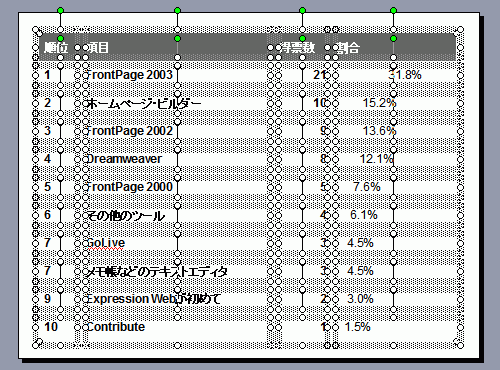
Task: Click vote count 8 for Dreamweaver
Action: [x=323, y=159]
